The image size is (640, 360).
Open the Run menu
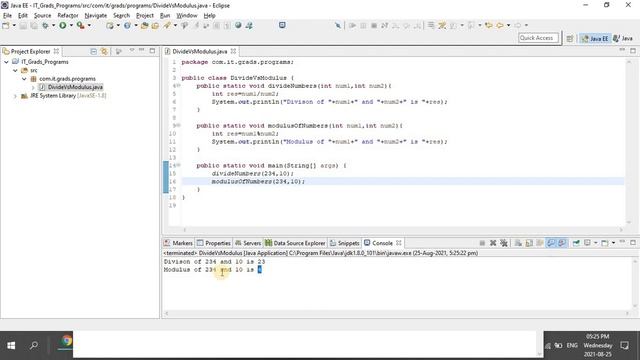point(165,16)
